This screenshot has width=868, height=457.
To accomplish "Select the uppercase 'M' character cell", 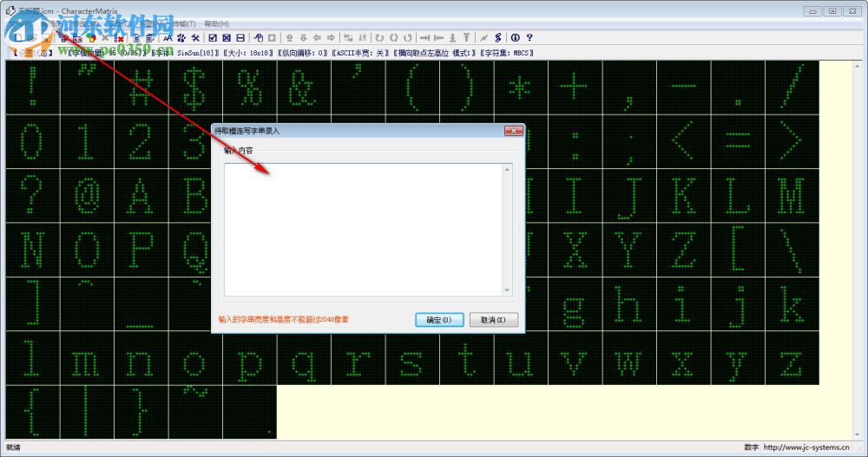I will (x=792, y=195).
